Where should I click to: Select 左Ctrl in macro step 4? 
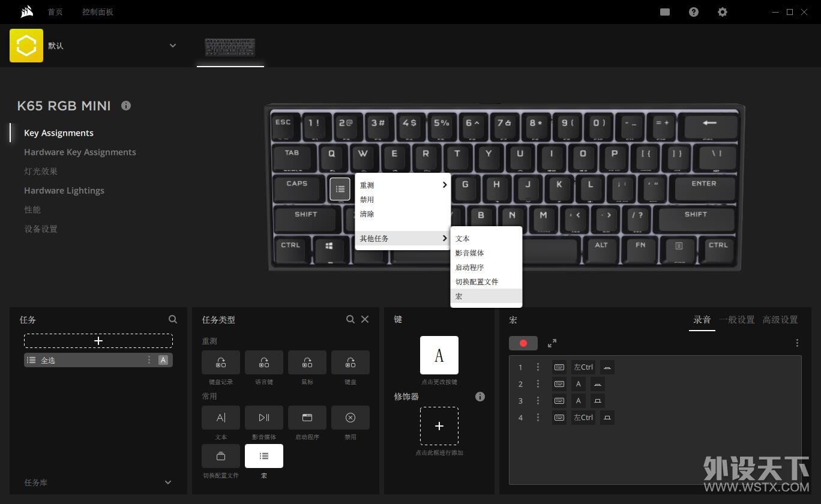(x=583, y=418)
